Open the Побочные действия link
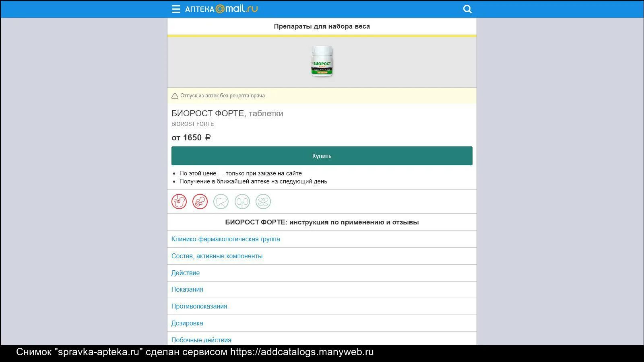Screen dimensions: 644x362 click(x=201, y=340)
